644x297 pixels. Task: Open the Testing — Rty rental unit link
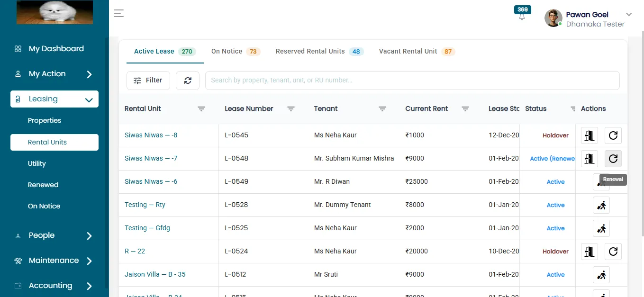click(145, 205)
